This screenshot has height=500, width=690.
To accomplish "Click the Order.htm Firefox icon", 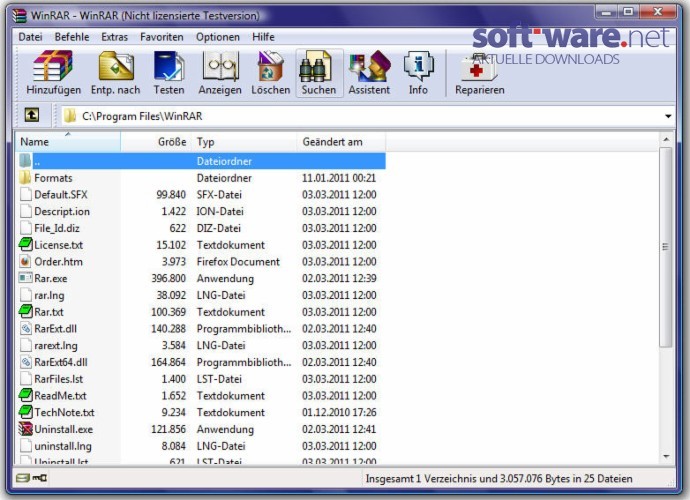I will coord(26,261).
